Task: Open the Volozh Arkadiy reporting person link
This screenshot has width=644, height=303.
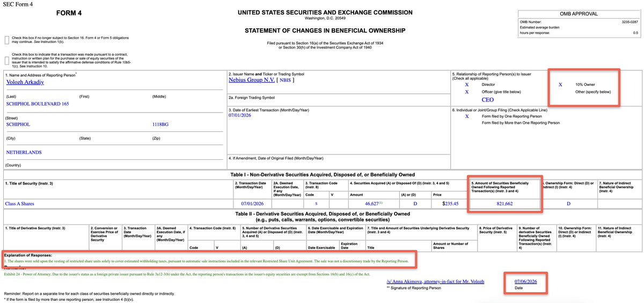Action: click(26, 82)
